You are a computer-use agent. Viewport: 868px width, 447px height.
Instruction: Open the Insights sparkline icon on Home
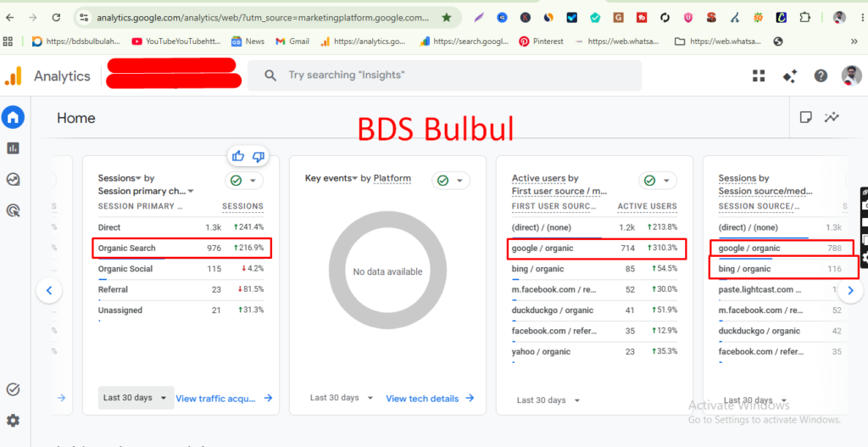click(x=832, y=117)
